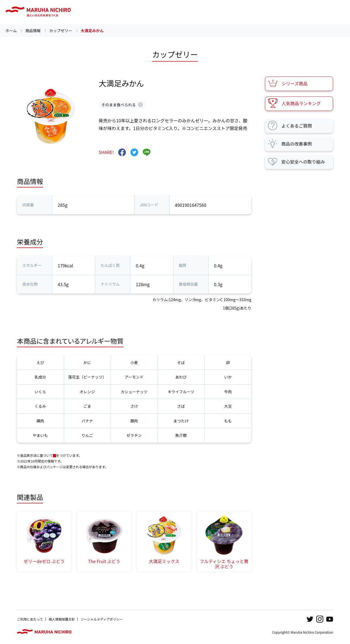Open 商品の改善事例 button label
The image size is (350, 644).
(297, 144)
